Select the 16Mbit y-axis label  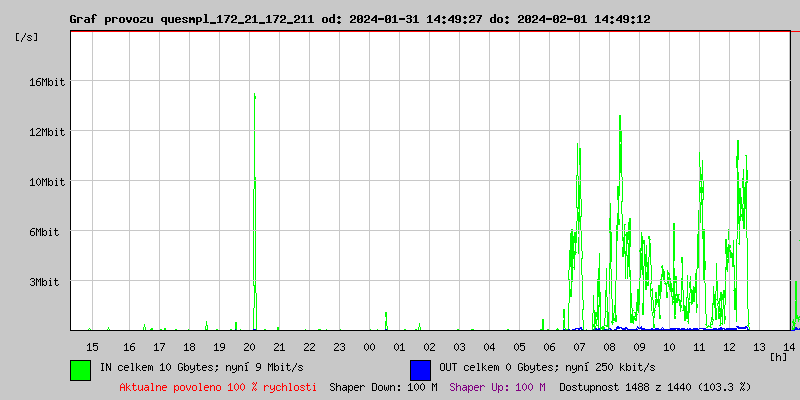[46, 82]
